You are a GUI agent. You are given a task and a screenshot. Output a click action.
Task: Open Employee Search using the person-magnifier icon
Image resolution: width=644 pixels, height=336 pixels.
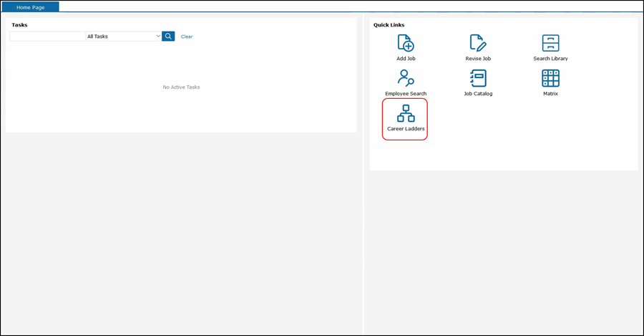tap(406, 78)
